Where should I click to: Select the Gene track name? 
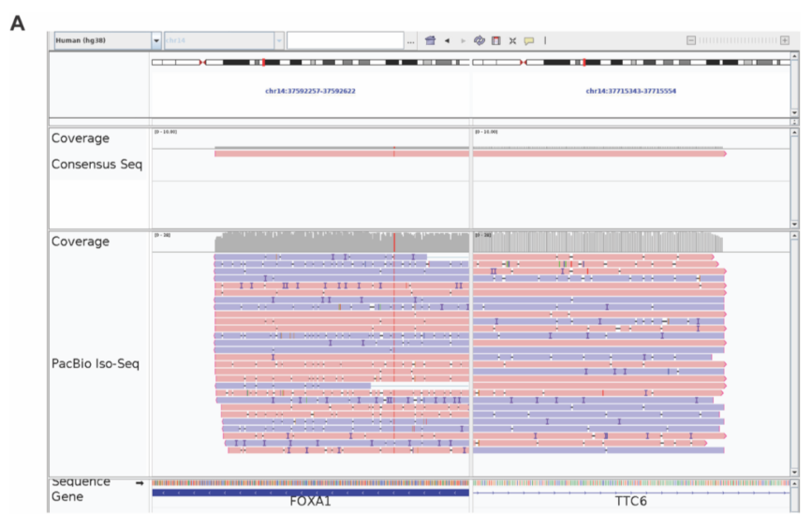(x=67, y=497)
